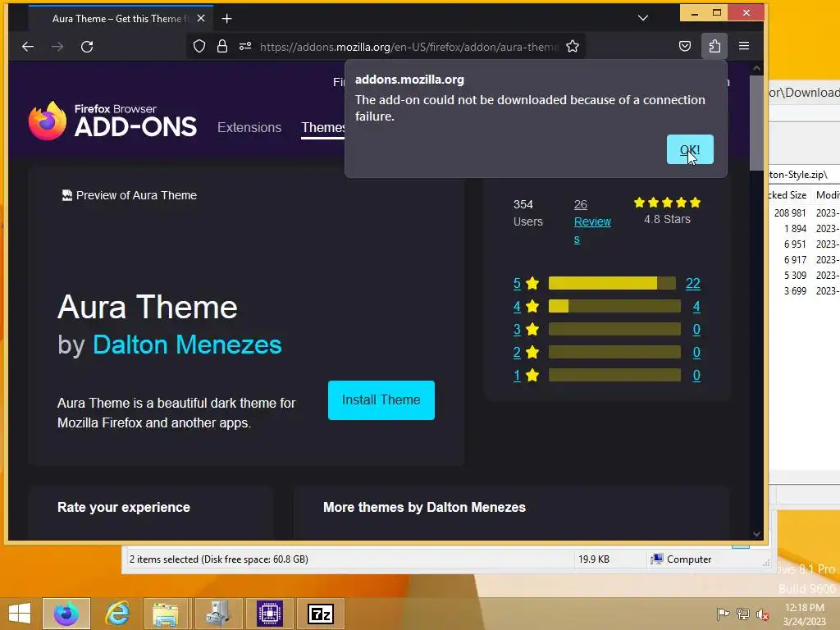Select the 1 894 packed size row in 7-Zip

pos(804,228)
